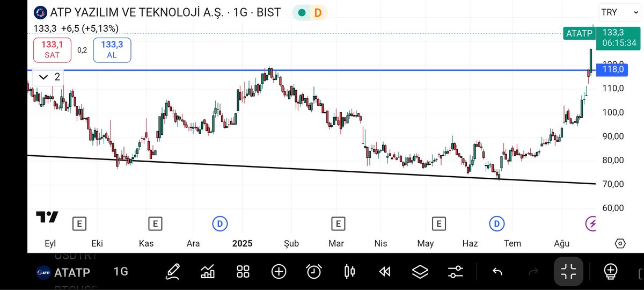644x290 pixels.
Task: Select the 118,0 horizontal line price label
Action: click(x=612, y=70)
